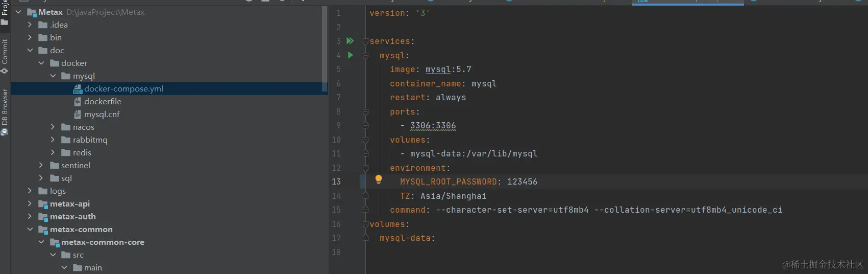Select the logs folder label
This screenshot has width=868, height=274.
pyautogui.click(x=58, y=191)
